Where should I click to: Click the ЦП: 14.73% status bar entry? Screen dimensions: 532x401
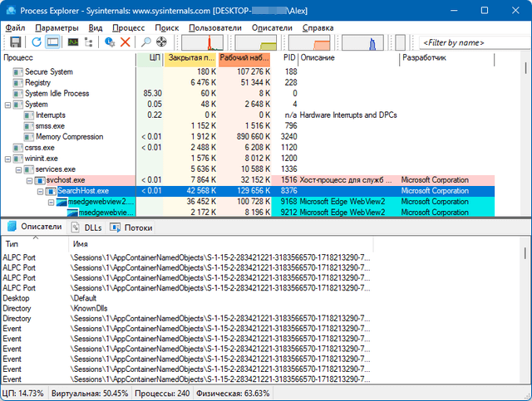click(24, 394)
